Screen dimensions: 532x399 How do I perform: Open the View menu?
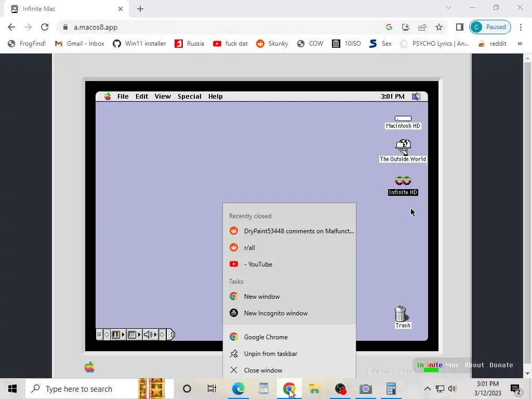point(163,96)
